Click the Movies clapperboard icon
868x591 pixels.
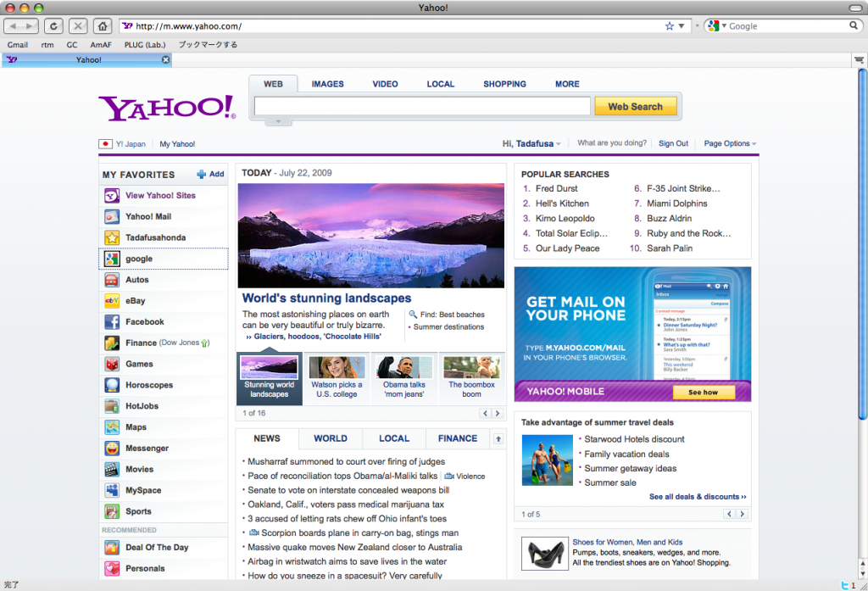112,469
